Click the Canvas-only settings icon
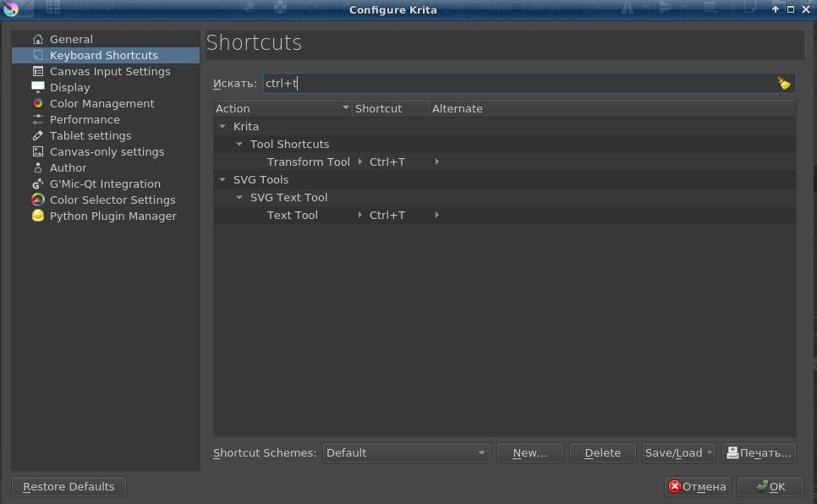The image size is (817, 504). 37,151
